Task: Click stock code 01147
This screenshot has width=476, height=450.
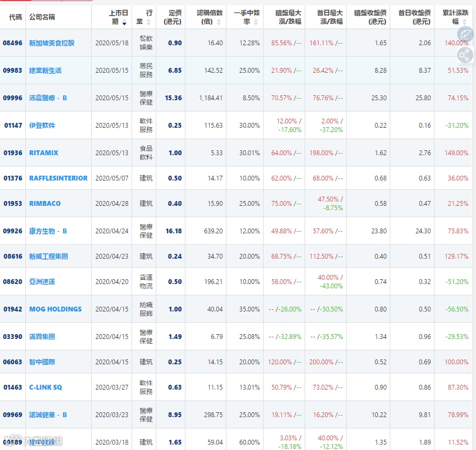Action: [x=13, y=126]
